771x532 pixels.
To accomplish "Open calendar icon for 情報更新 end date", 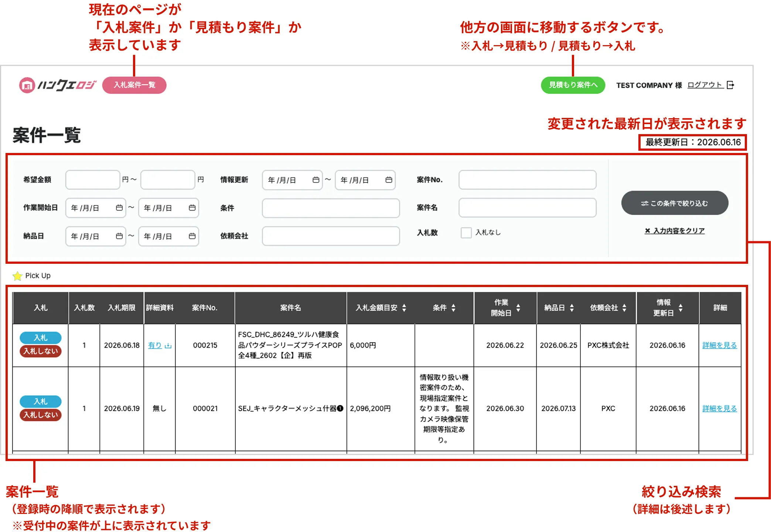I will tap(389, 180).
